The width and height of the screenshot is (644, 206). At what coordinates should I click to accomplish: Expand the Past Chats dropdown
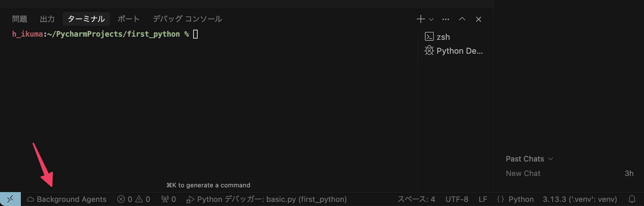pos(529,159)
